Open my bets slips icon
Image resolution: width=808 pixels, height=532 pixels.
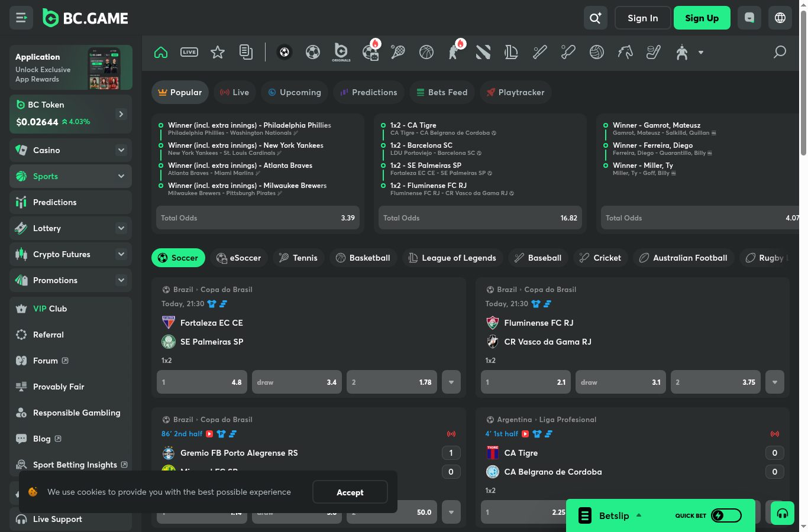pos(246,52)
